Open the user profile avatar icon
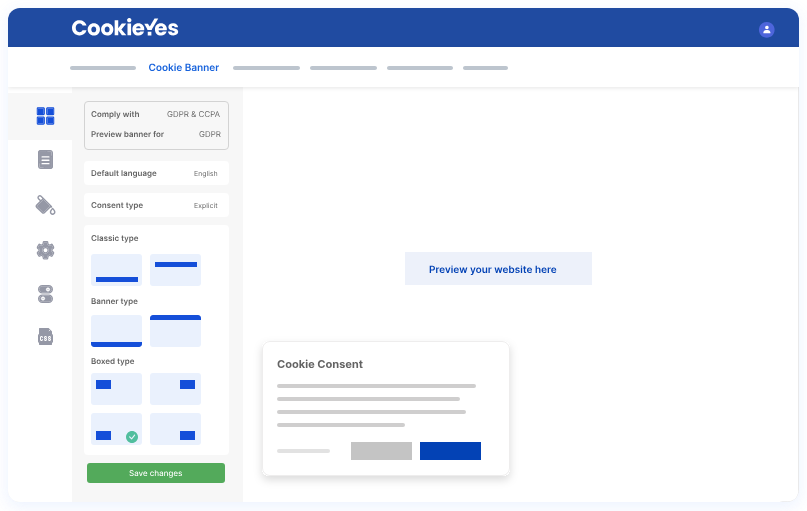The image size is (807, 511). [x=766, y=30]
